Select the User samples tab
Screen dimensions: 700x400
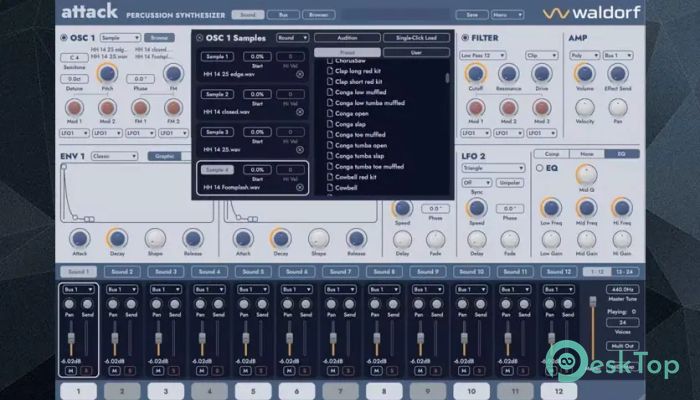click(x=416, y=52)
